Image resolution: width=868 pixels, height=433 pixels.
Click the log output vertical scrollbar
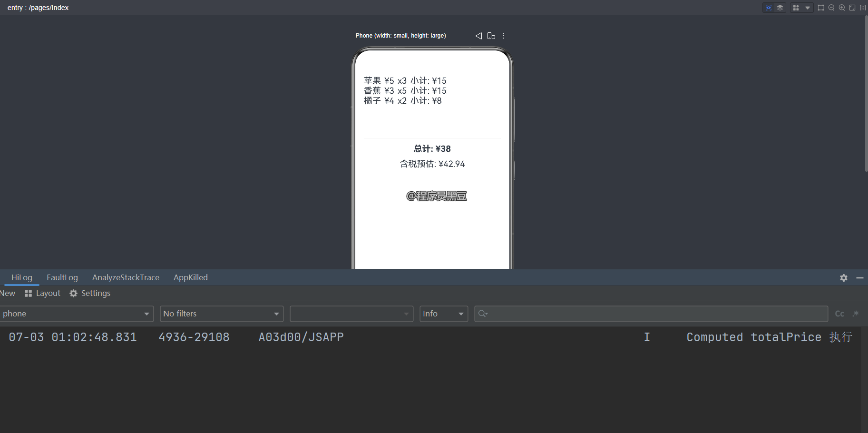(x=865, y=379)
